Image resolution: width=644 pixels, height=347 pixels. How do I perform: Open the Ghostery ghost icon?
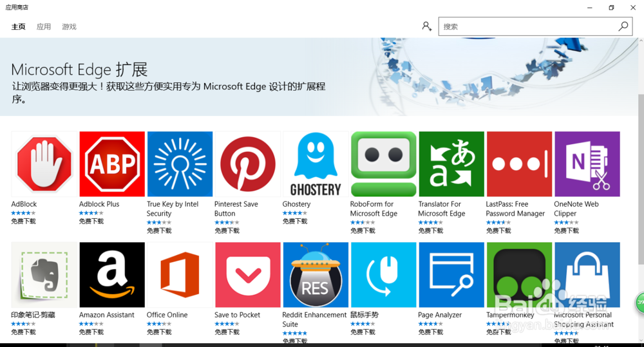[316, 164]
